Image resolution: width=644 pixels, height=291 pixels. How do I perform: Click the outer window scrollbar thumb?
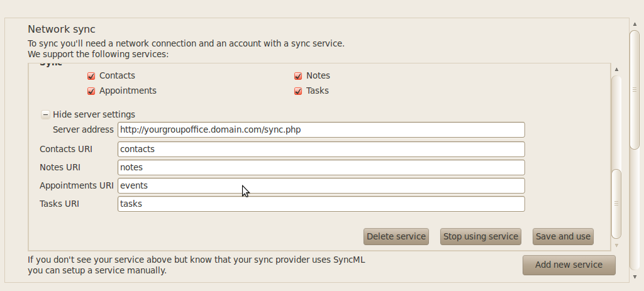[635, 89]
